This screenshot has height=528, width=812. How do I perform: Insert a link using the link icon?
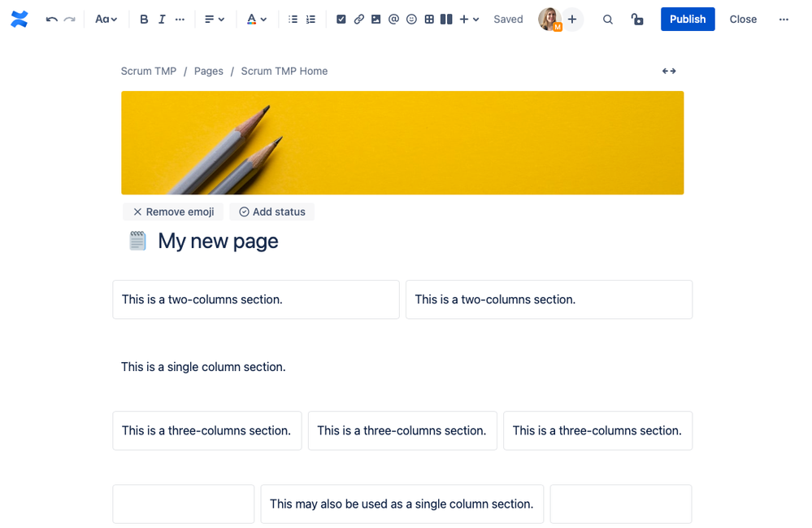pos(358,19)
